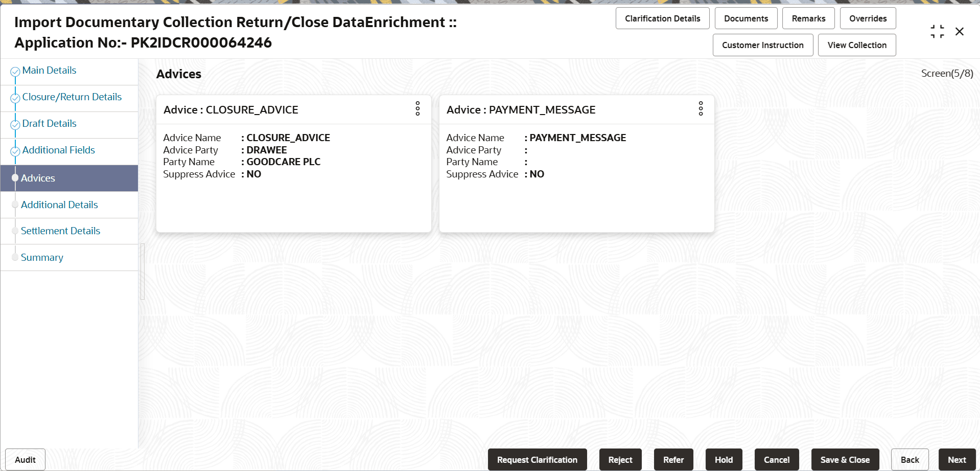Click View Collection button

(857, 45)
